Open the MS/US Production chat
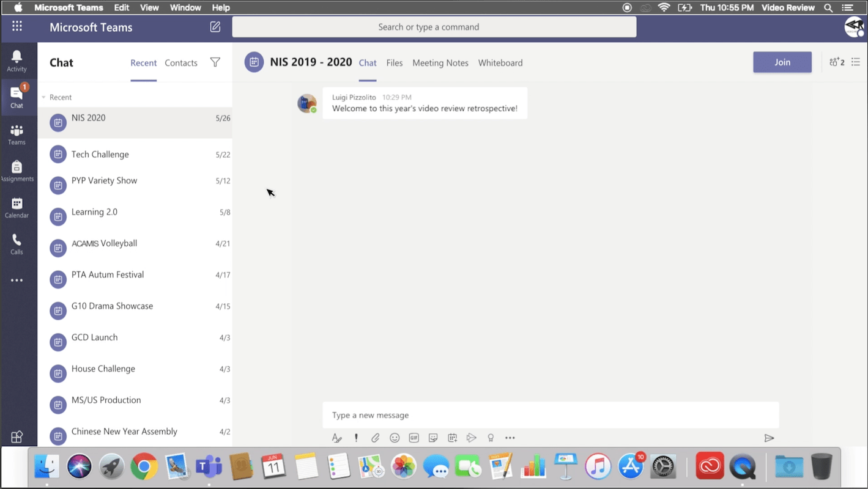Image resolution: width=868 pixels, height=489 pixels. tap(135, 404)
